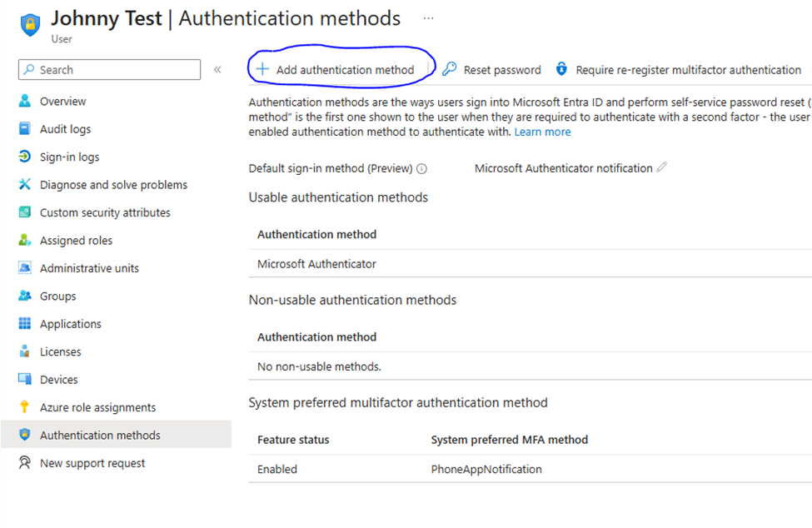Collapse the sidebar with double chevron
Image resolution: width=812 pixels, height=528 pixels.
coord(217,70)
